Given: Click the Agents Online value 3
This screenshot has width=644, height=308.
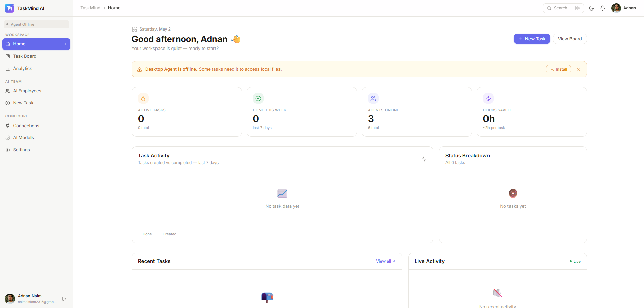Looking at the screenshot, I should pyautogui.click(x=371, y=119).
